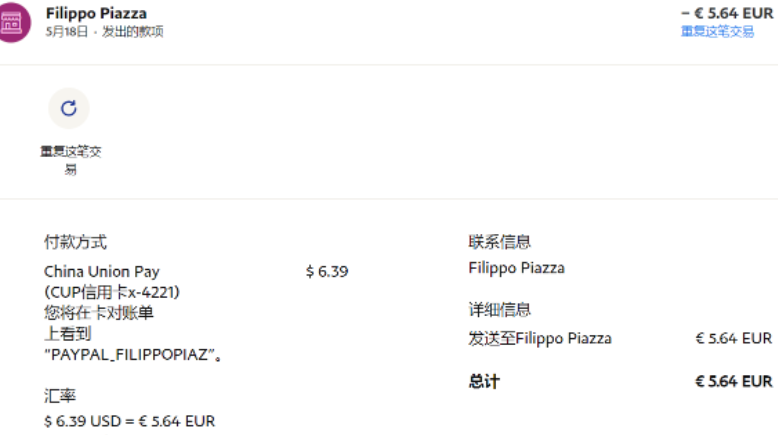The height and width of the screenshot is (435, 778).
Task: Click the Filippo Piazza transaction title
Action: pyautogui.click(x=96, y=14)
